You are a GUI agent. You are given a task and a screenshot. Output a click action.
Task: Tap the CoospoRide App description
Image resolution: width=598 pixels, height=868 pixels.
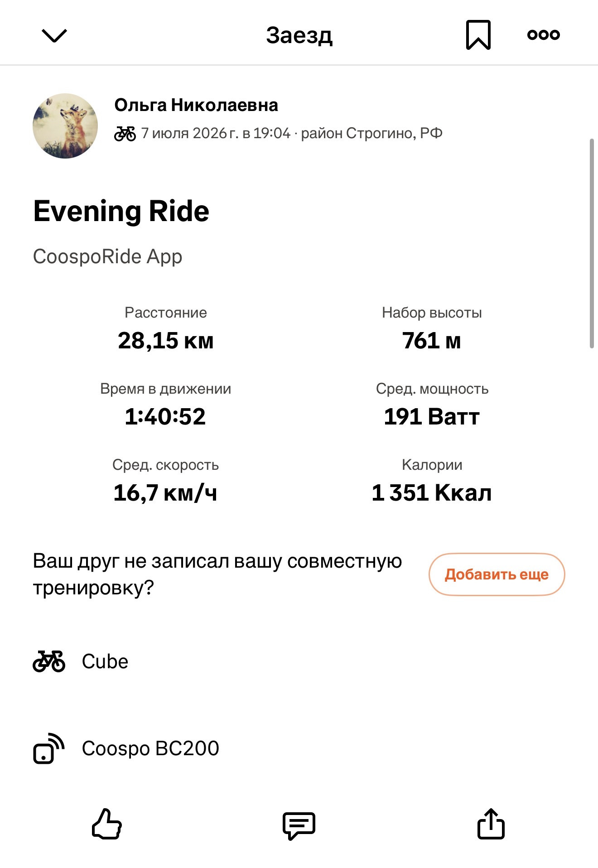tap(108, 257)
